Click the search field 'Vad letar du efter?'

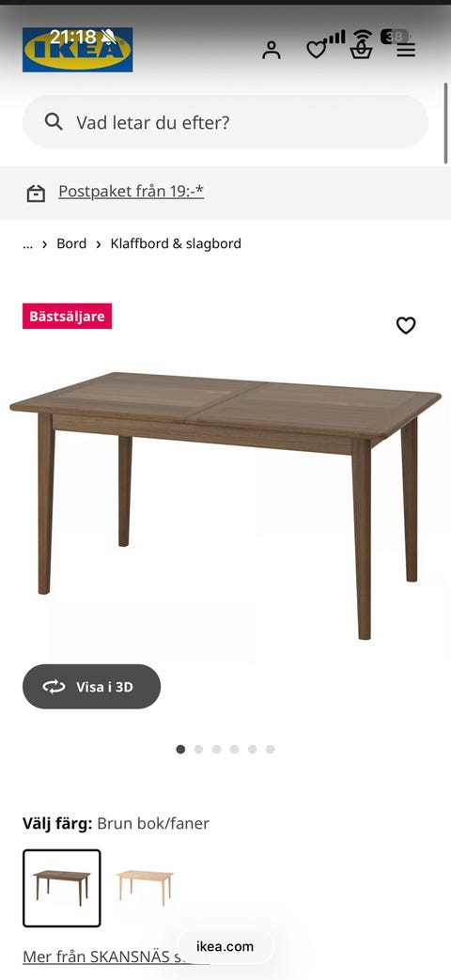click(x=225, y=122)
